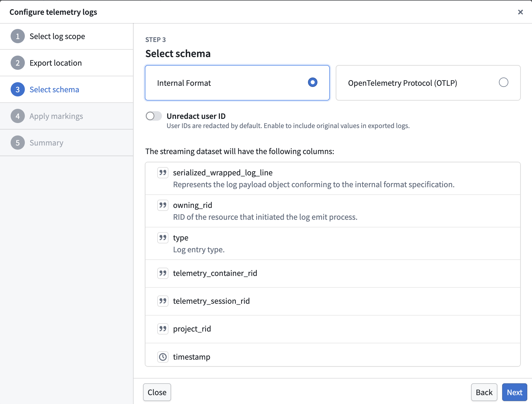Image resolution: width=532 pixels, height=404 pixels.
Task: Click string type icon beside owning_rid
Action: [x=163, y=205]
